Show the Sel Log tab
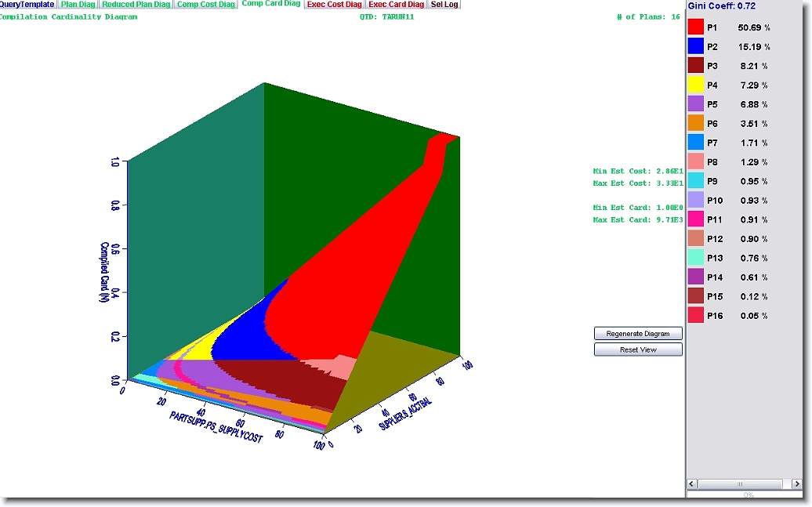812x507 pixels. point(444,5)
